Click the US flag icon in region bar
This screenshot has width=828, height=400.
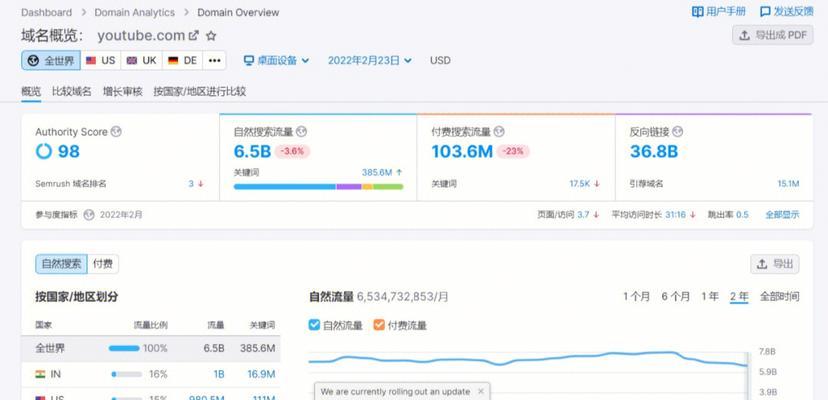(x=91, y=61)
